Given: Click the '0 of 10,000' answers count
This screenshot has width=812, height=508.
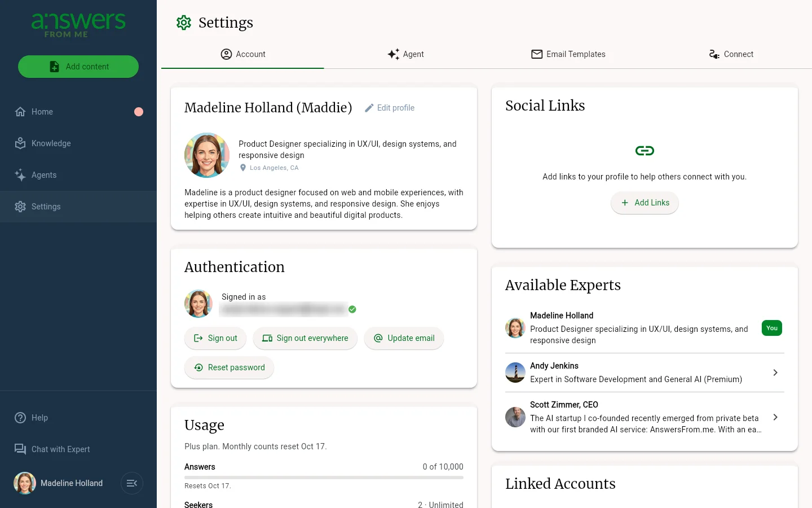Looking at the screenshot, I should click(443, 467).
